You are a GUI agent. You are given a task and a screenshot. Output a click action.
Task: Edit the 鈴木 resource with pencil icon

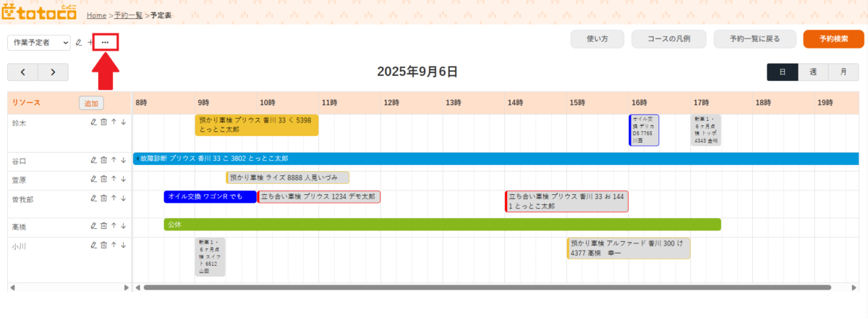[x=93, y=122]
